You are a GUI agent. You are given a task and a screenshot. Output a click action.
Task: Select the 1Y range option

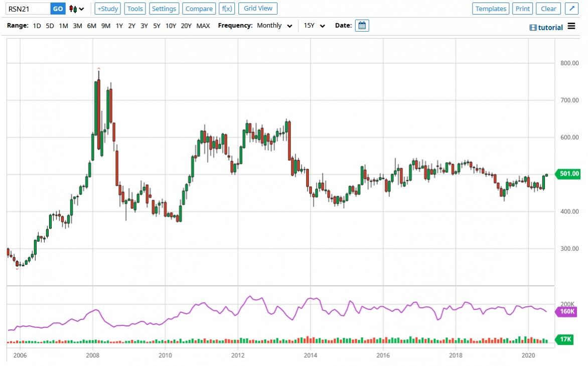point(119,26)
